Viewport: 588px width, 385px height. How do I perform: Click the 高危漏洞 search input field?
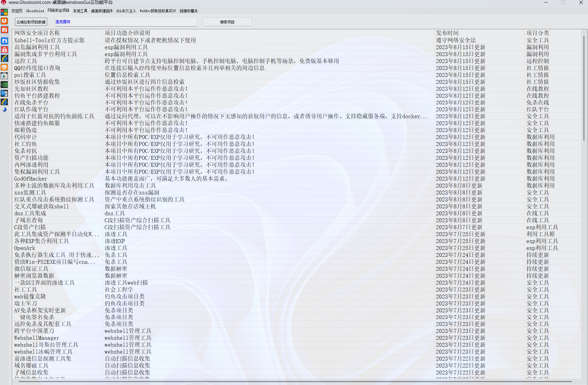coord(125,22)
